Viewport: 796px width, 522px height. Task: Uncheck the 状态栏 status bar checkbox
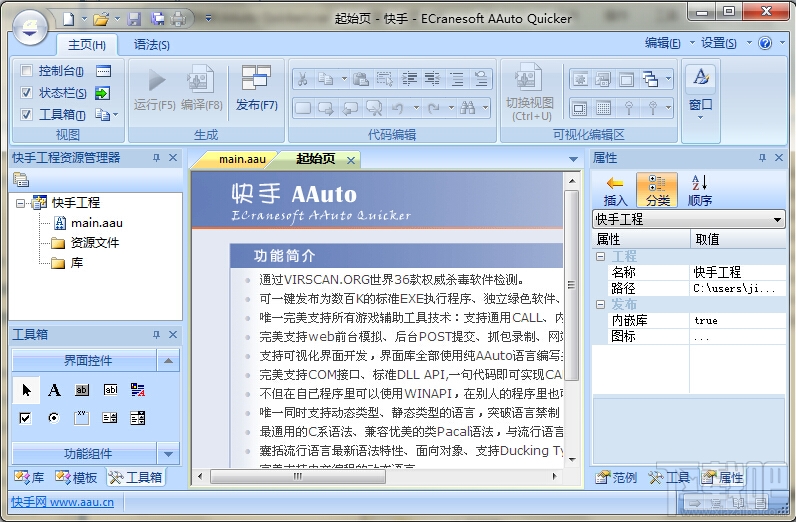(26, 92)
